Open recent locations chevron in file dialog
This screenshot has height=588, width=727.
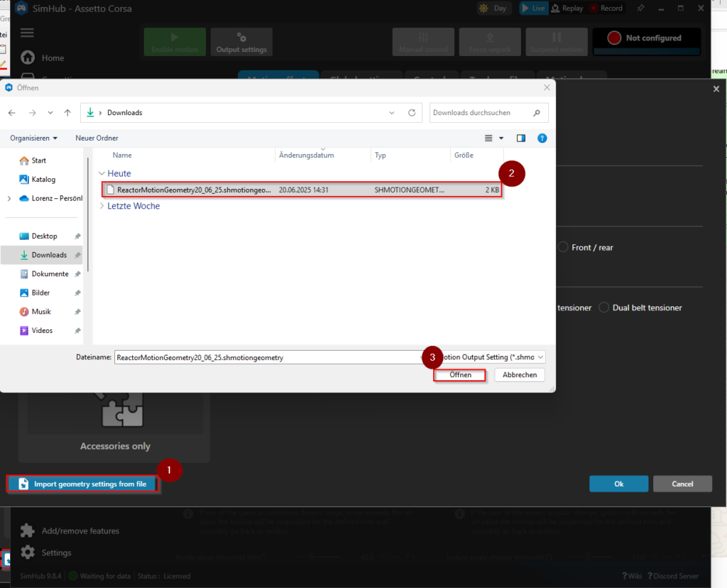pyautogui.click(x=50, y=113)
